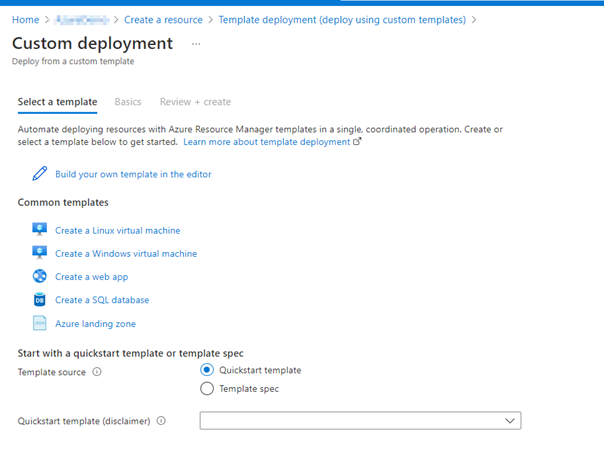Click the Linux virtual machine monitor icon

[40, 229]
